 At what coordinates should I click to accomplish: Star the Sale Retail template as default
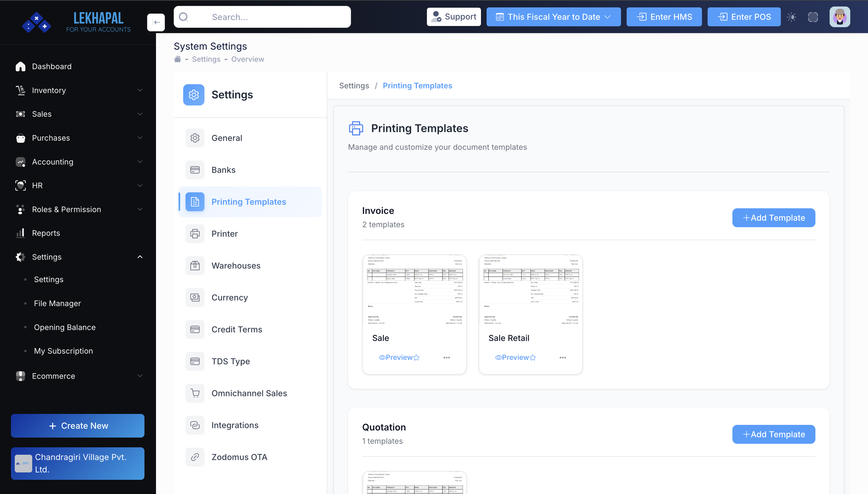pyautogui.click(x=533, y=357)
